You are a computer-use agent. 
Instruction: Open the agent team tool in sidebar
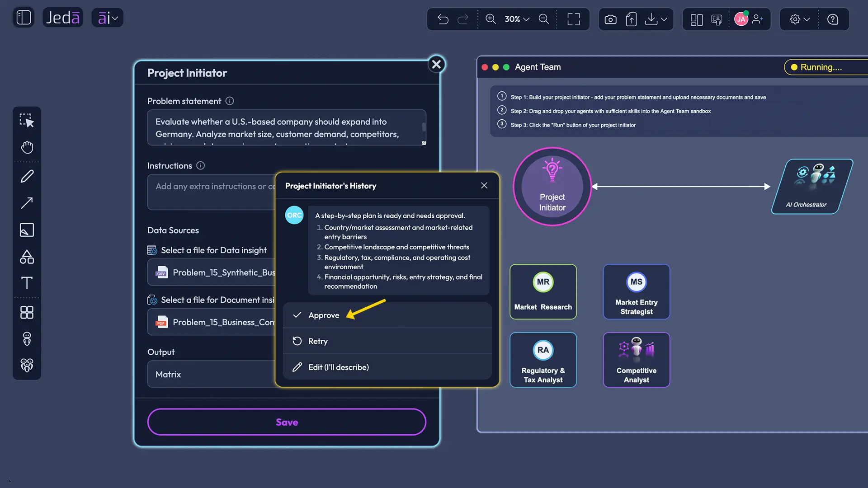(x=27, y=365)
